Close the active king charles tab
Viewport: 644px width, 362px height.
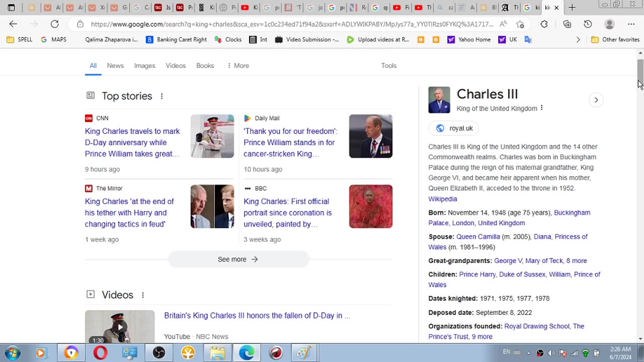point(556,8)
